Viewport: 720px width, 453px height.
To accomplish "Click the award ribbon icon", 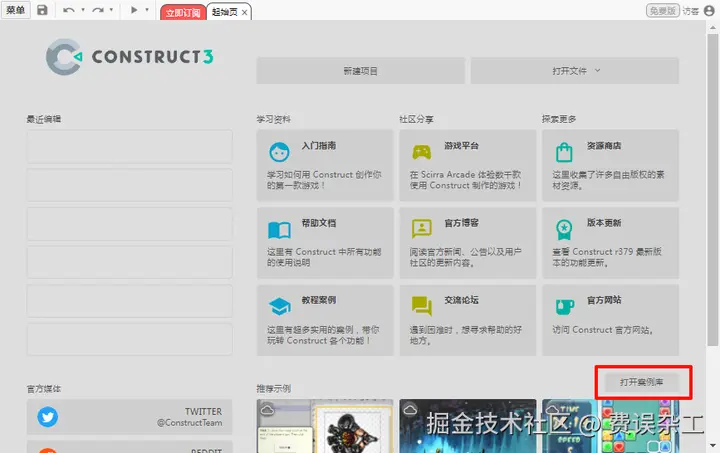I will pos(564,229).
